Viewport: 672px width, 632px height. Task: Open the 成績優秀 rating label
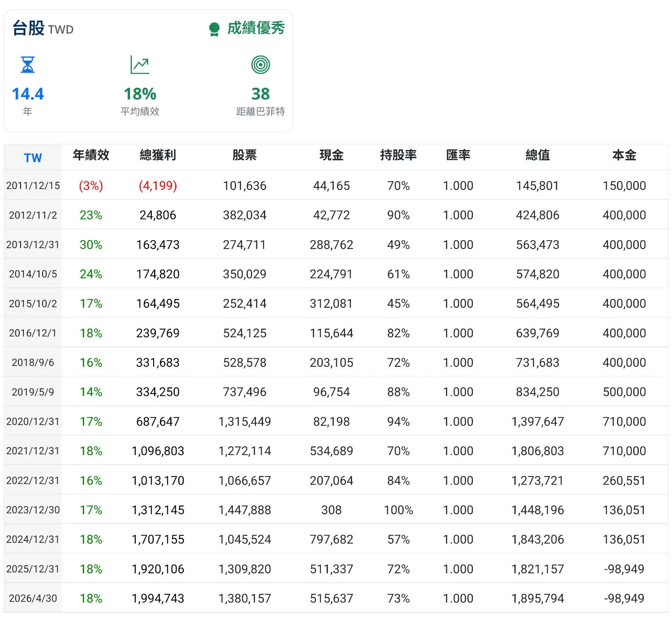click(256, 28)
